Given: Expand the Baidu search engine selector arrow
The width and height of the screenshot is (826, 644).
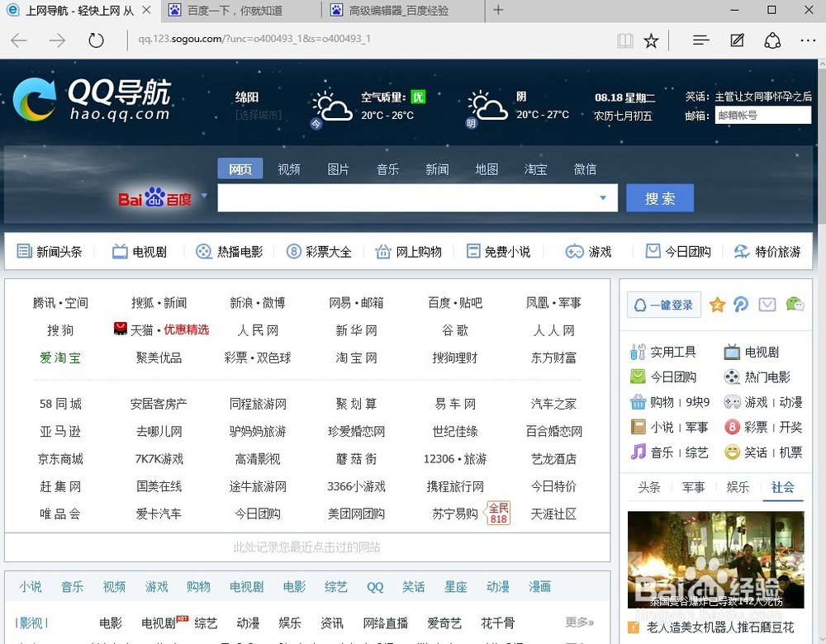Looking at the screenshot, I should (x=204, y=196).
